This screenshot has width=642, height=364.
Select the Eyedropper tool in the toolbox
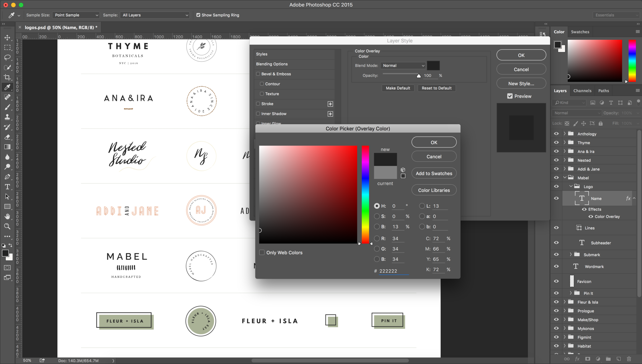[7, 87]
